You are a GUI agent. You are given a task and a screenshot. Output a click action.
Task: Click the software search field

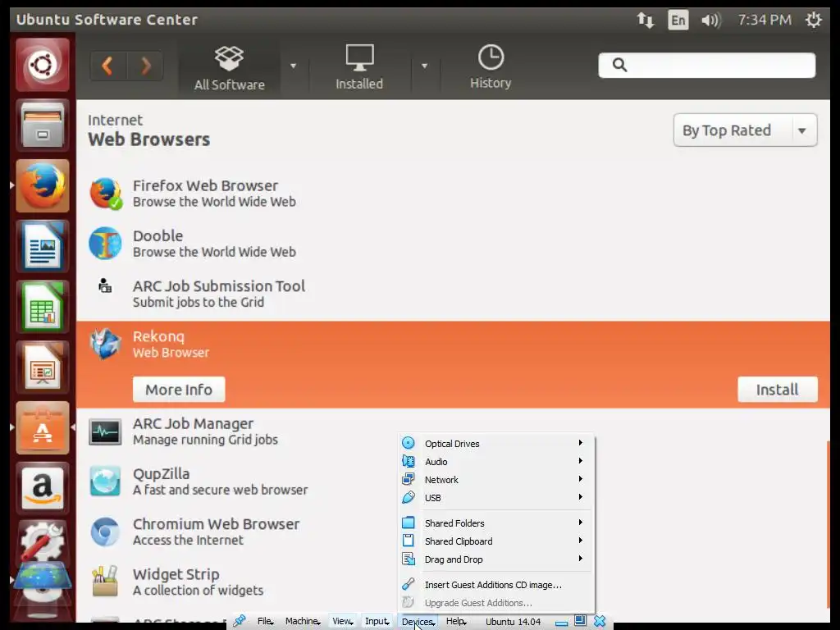(x=706, y=66)
